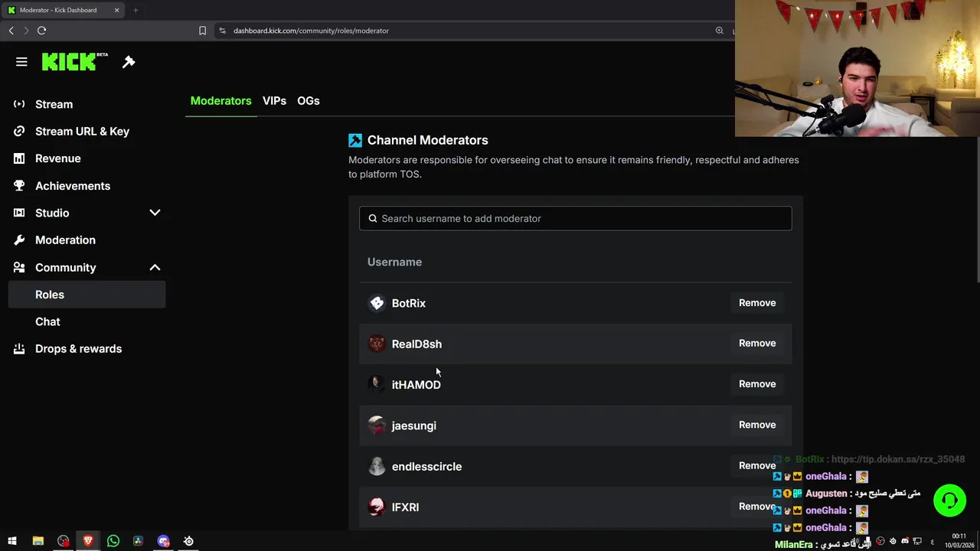Expand the Studio section
The image size is (980, 551).
155,213
